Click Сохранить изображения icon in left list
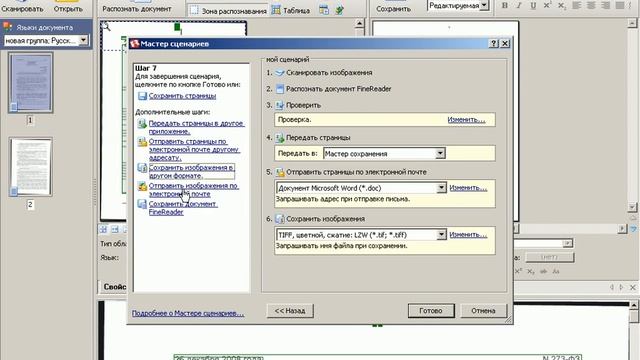640x360 pixels. (x=142, y=168)
